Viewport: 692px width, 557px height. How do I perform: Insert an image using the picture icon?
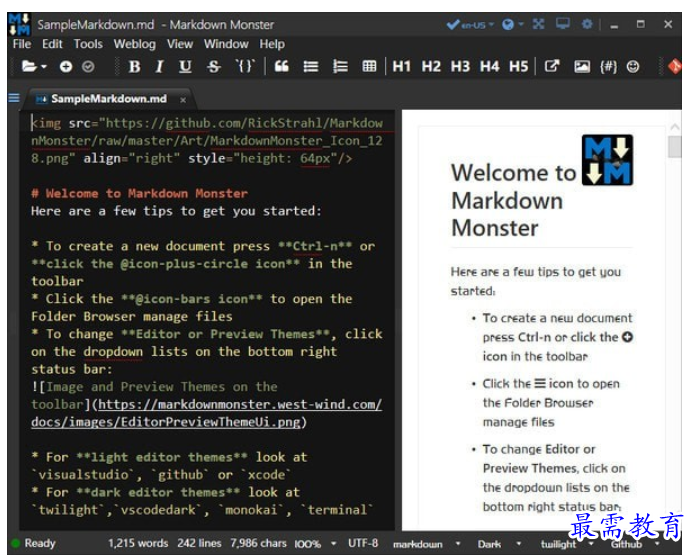pos(582,67)
